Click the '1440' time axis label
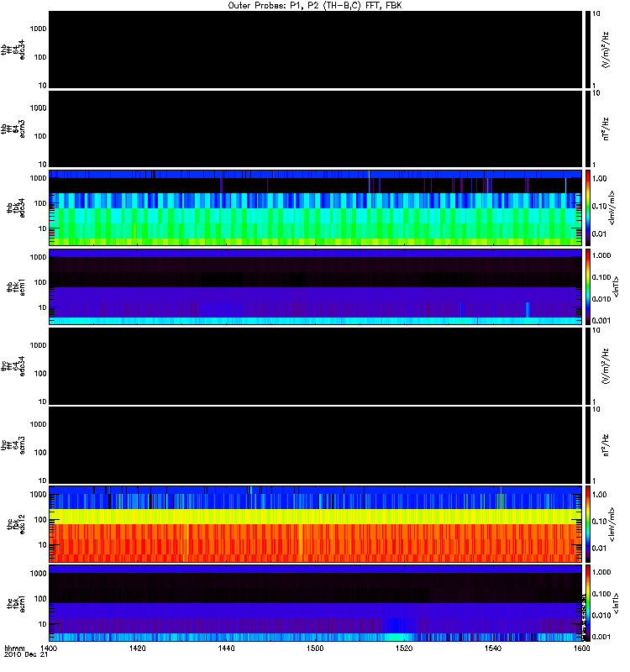The width and height of the screenshot is (630, 672). pyautogui.click(x=226, y=648)
